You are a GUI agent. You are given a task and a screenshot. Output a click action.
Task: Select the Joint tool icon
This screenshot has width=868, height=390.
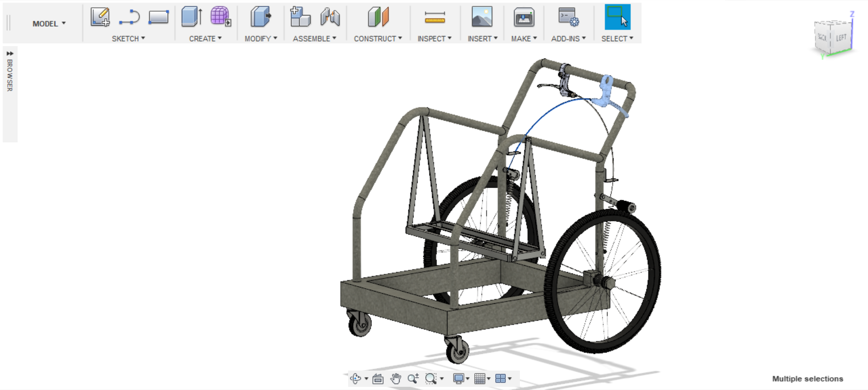[330, 17]
